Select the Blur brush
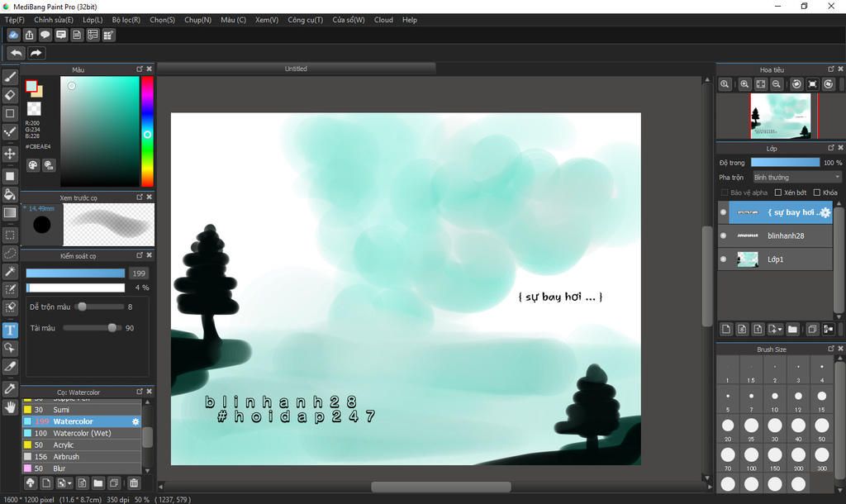This screenshot has height=504, width=846. click(82, 468)
